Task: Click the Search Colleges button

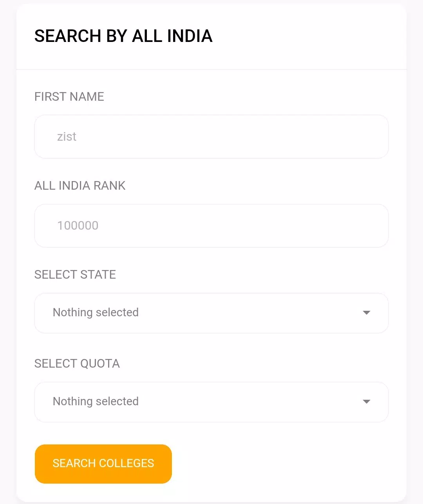Action: click(x=103, y=464)
